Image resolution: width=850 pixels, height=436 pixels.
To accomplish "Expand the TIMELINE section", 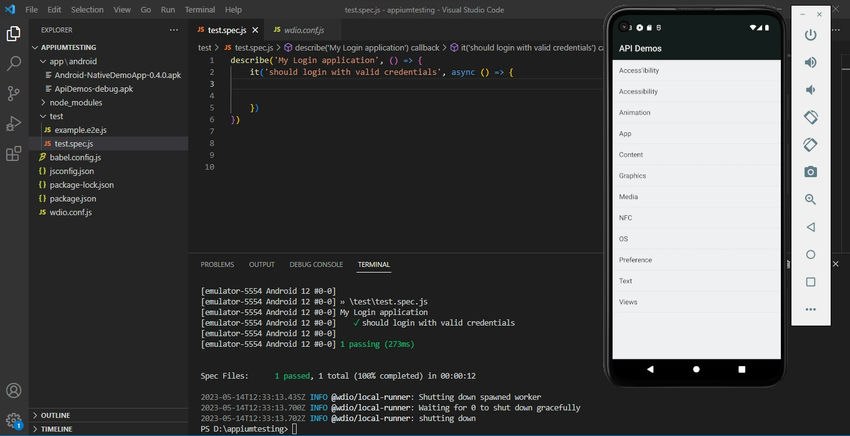I will 56,429.
